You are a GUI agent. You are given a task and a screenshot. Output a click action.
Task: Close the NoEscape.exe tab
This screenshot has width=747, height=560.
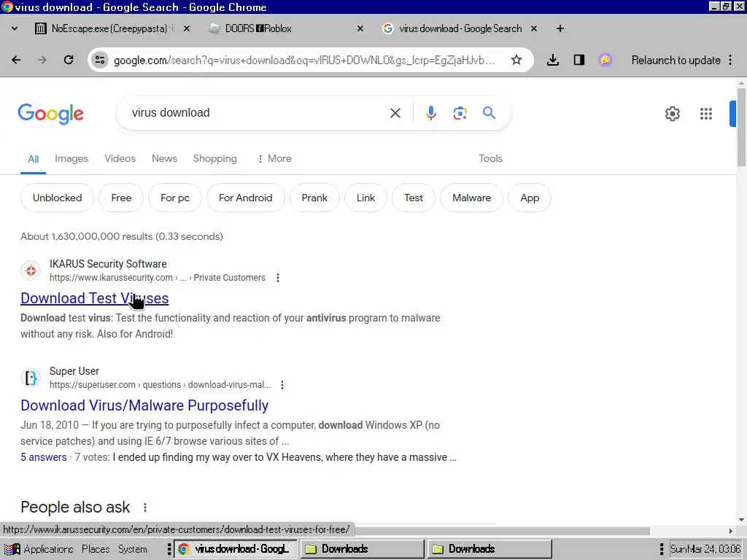tap(187, 28)
